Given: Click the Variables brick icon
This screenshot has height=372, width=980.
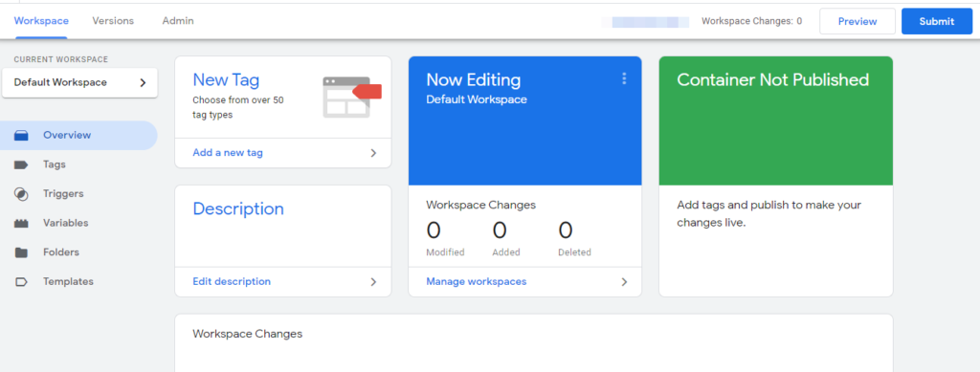Looking at the screenshot, I should 21,224.
